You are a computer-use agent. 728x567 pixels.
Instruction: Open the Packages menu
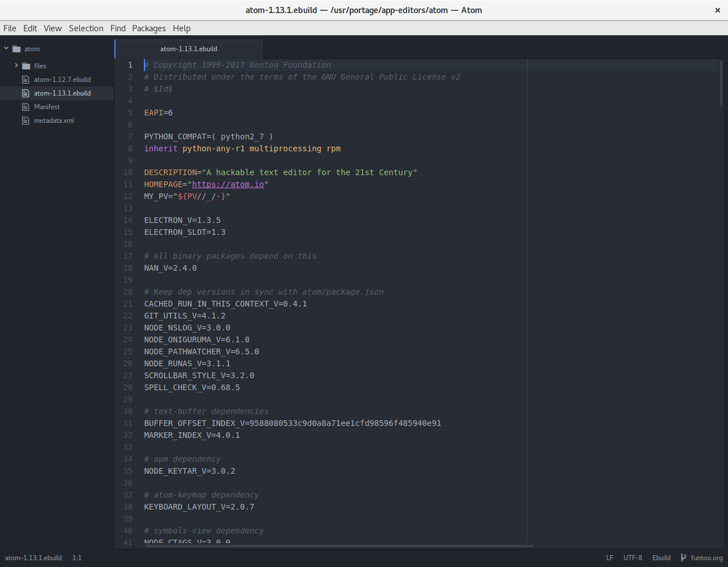pyautogui.click(x=148, y=28)
